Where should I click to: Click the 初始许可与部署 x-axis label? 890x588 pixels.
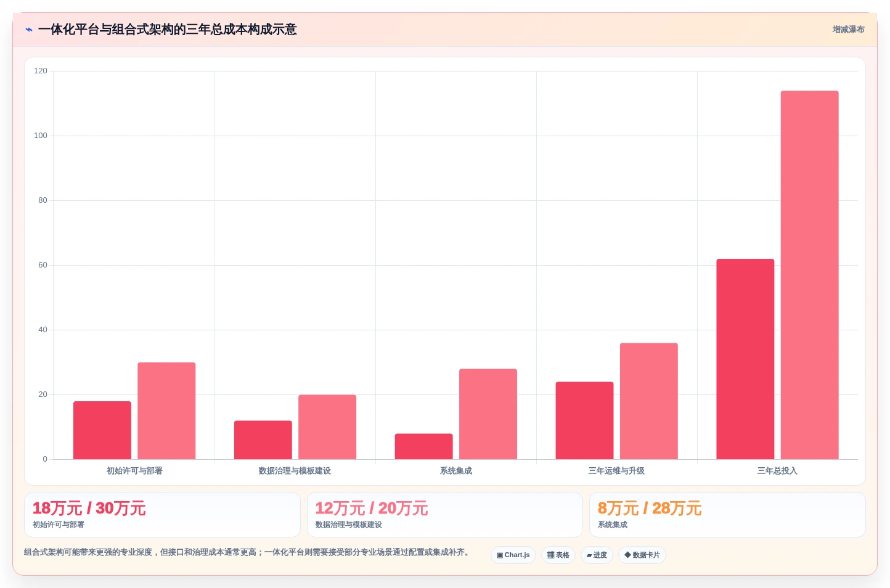pos(134,471)
